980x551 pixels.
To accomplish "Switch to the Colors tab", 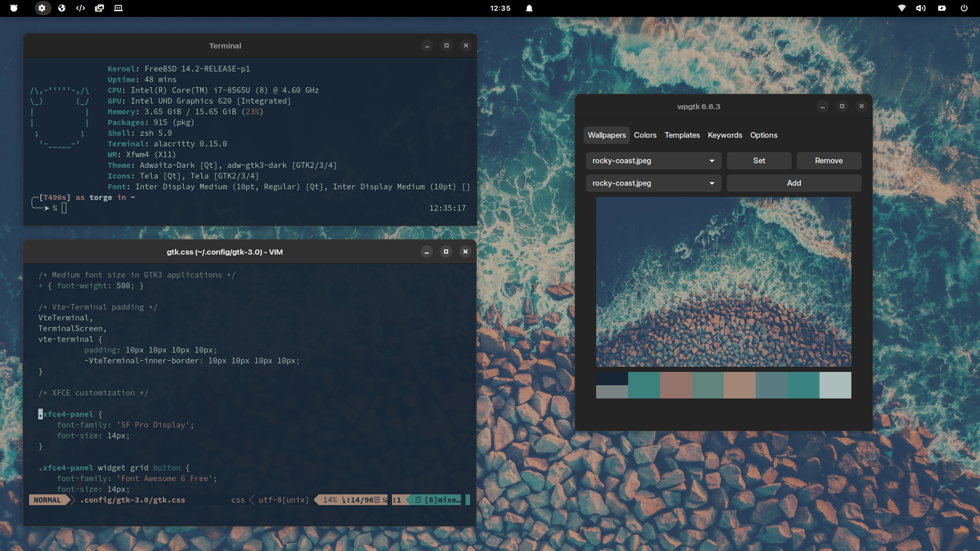I will [645, 135].
